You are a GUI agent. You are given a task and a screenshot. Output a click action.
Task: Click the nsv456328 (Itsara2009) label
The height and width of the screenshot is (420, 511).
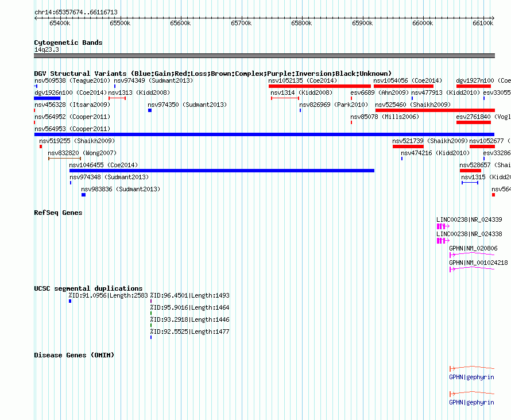72,105
